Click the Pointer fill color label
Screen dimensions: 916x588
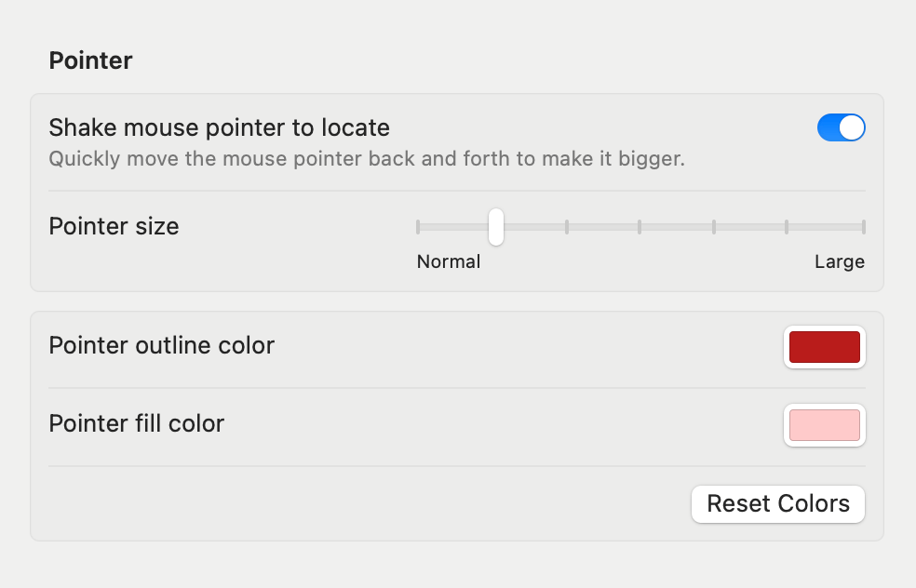[136, 424]
